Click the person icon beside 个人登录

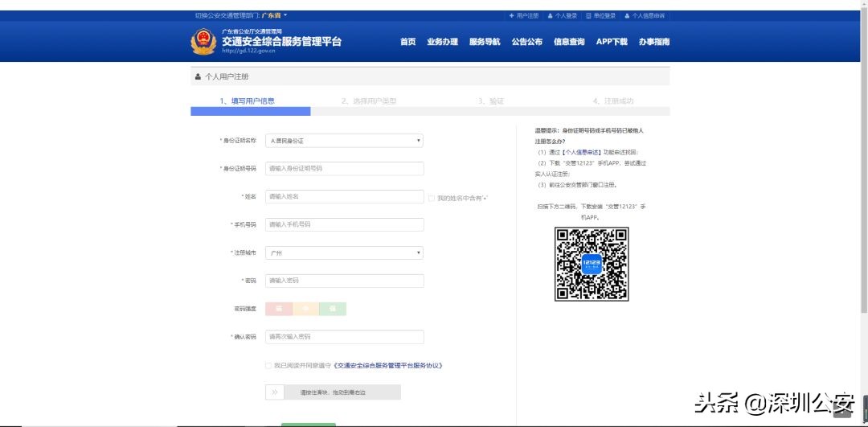click(551, 16)
